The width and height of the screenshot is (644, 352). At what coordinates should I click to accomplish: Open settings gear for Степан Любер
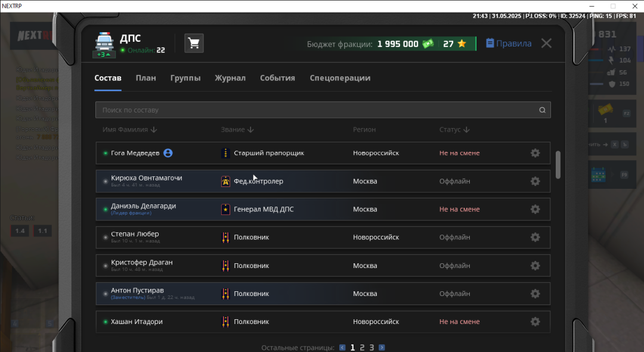tap(535, 237)
